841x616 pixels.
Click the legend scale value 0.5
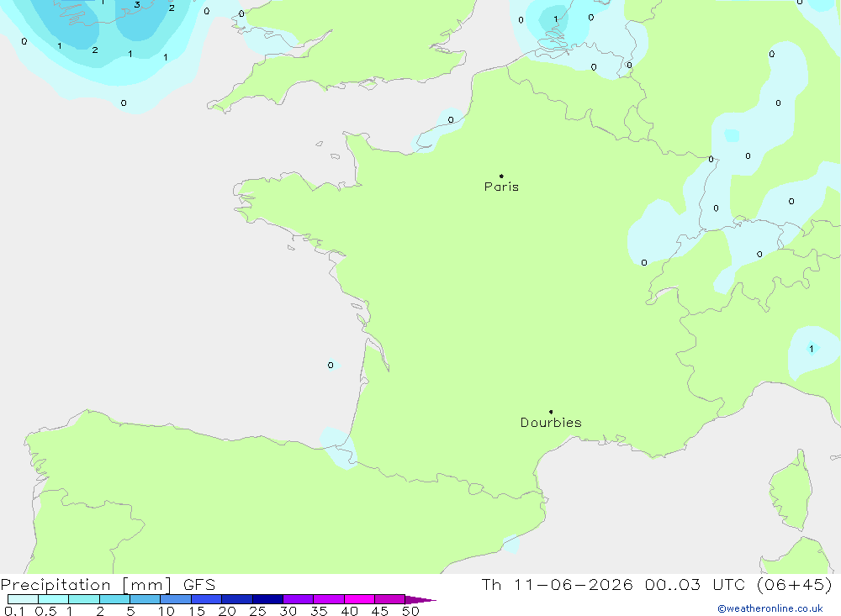click(x=45, y=611)
